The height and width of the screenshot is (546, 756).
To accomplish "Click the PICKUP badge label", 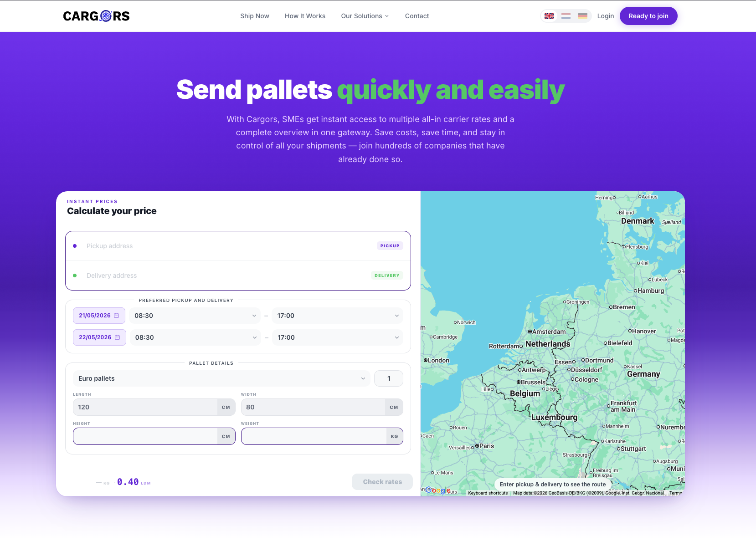I will click(390, 246).
